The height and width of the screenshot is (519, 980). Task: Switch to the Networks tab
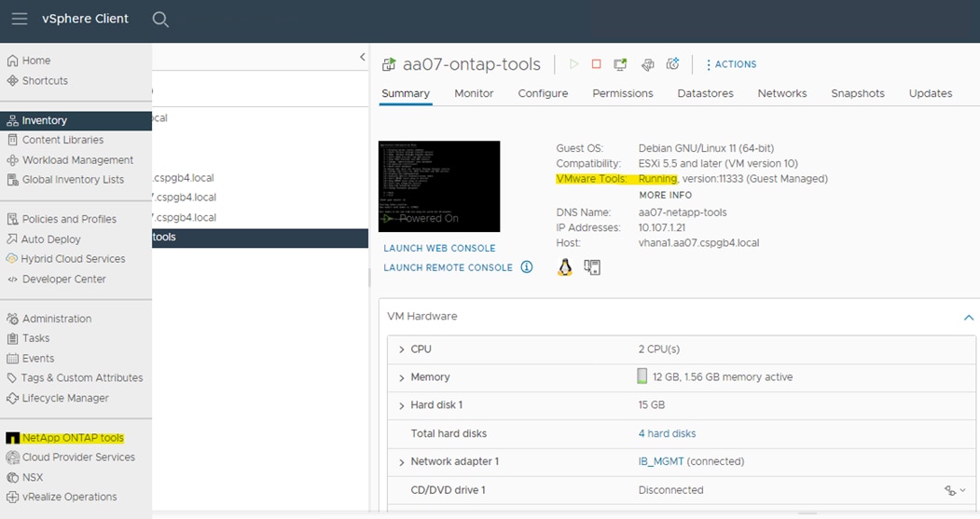click(x=782, y=93)
